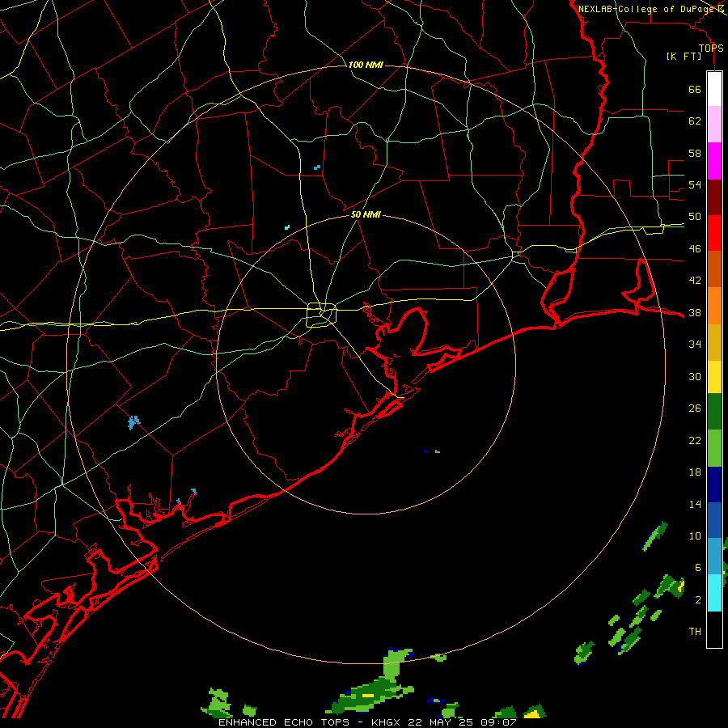Click the "22 MAY 25" date text

[441, 722]
